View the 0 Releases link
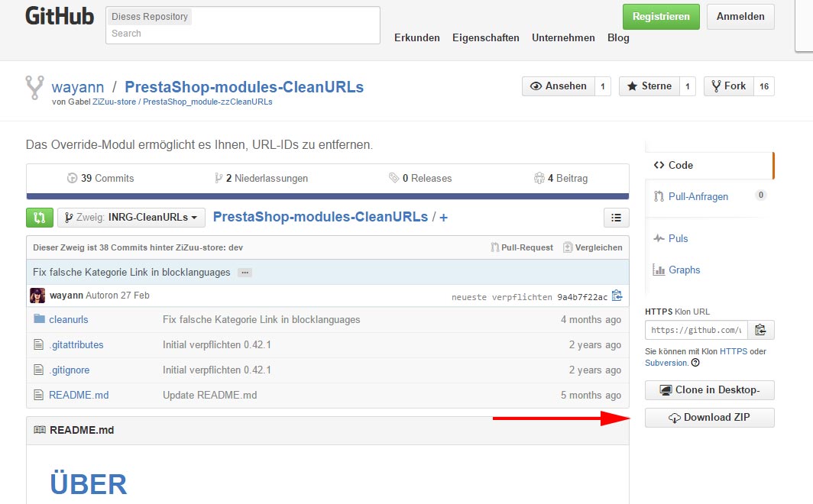The height and width of the screenshot is (504, 813). [x=420, y=178]
